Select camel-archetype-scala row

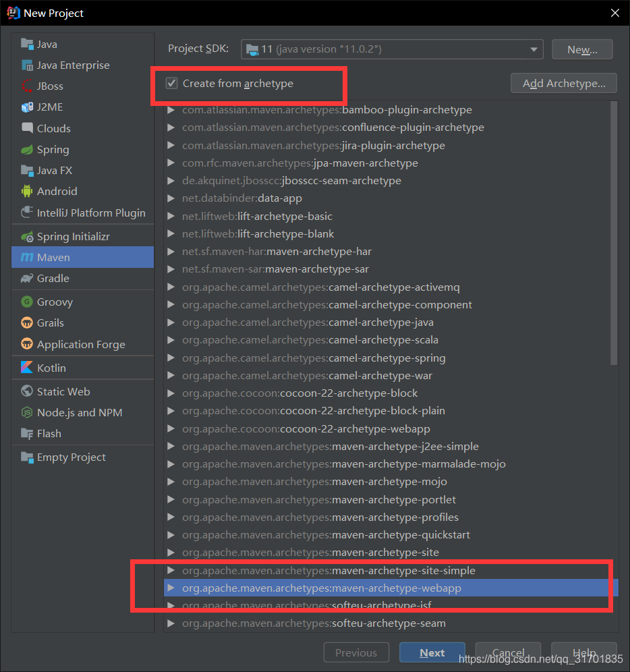[391, 340]
